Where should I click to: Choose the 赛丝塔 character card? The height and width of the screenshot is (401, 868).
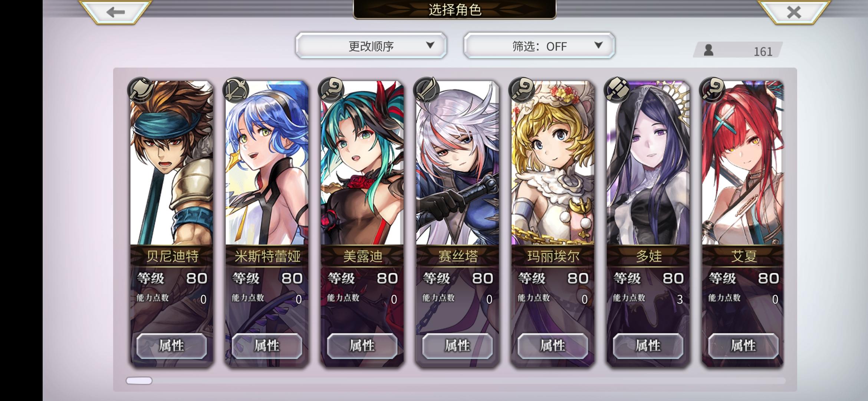457,223
